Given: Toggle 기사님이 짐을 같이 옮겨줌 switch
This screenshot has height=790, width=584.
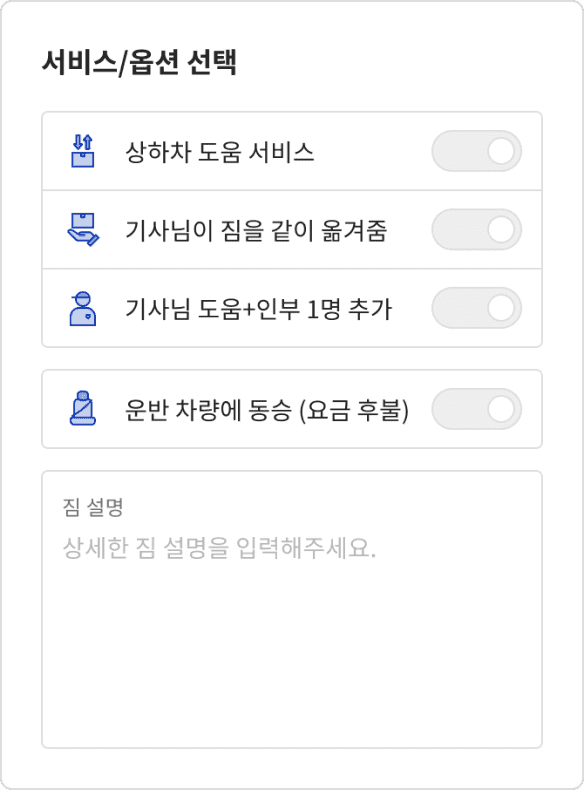Looking at the screenshot, I should pyautogui.click(x=476, y=230).
